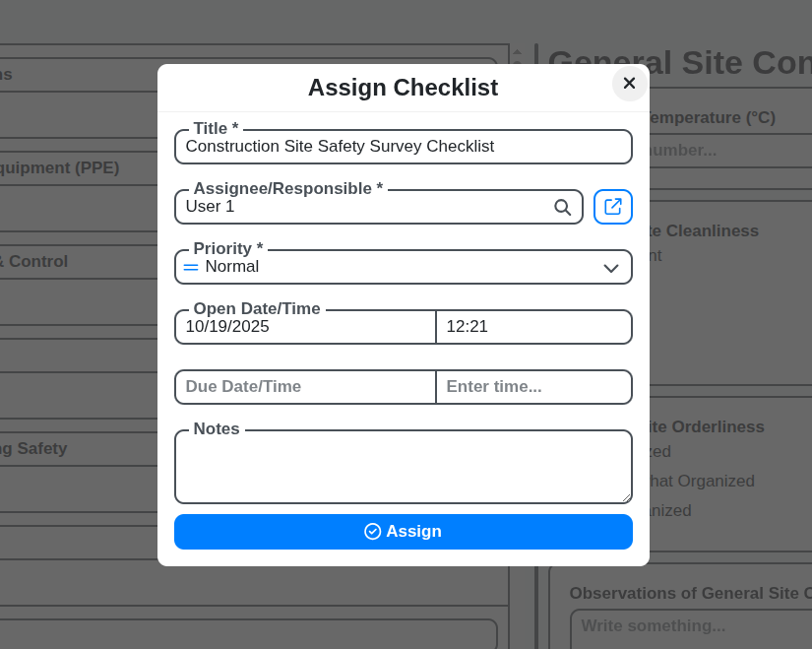Focus the Notes text area

click(403, 466)
